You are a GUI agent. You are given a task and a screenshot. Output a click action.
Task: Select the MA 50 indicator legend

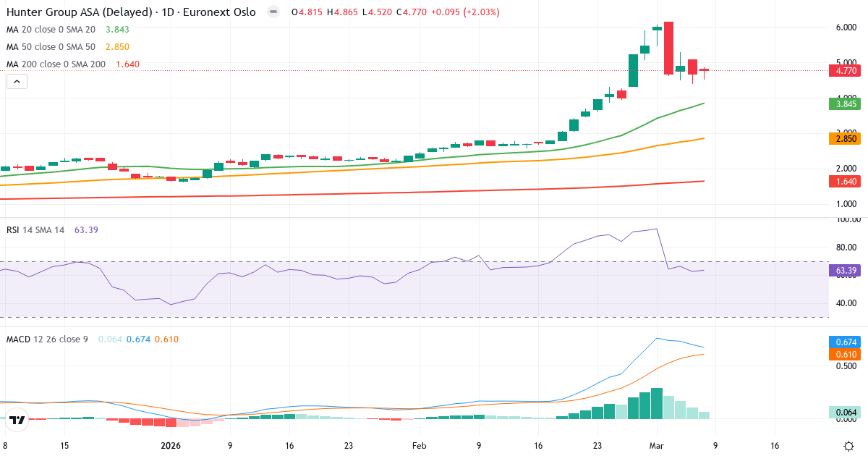click(51, 47)
